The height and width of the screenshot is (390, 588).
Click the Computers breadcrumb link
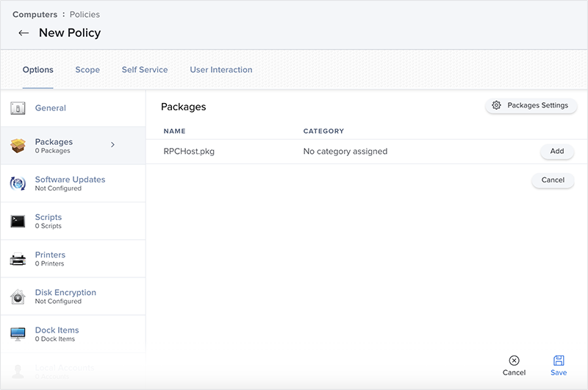coord(35,15)
